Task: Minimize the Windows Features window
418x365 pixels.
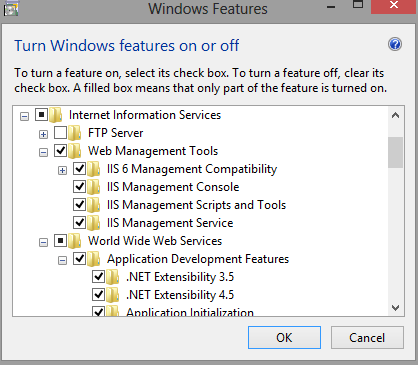Action: (331, 7)
